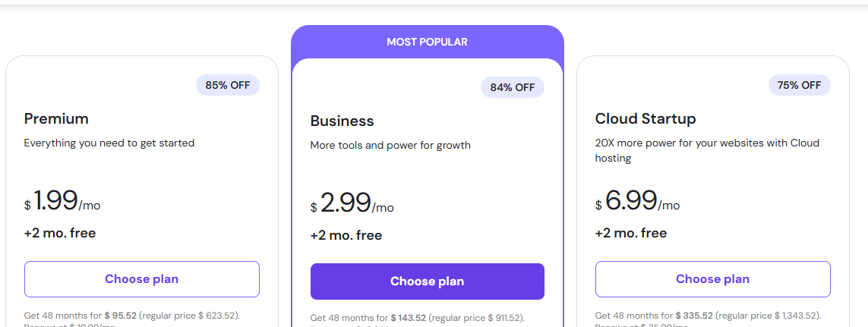
Task: Click the $1.99/mo price
Action: click(62, 201)
